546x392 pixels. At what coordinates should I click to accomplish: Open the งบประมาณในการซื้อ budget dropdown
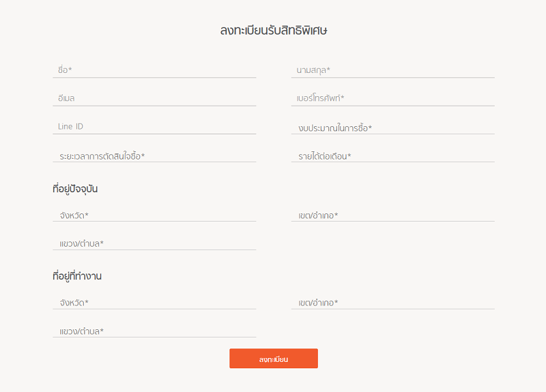tap(393, 127)
